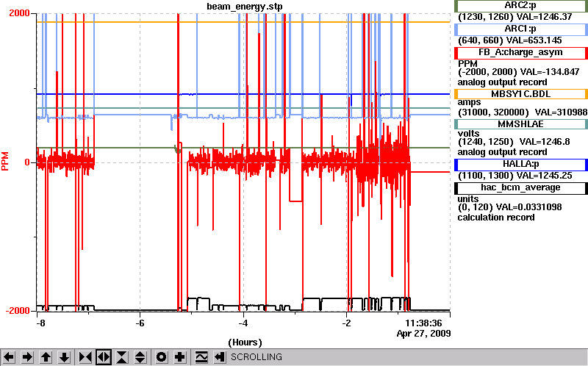
Task: Pan the graph left with the left-arrow icon
Action: coord(9,357)
